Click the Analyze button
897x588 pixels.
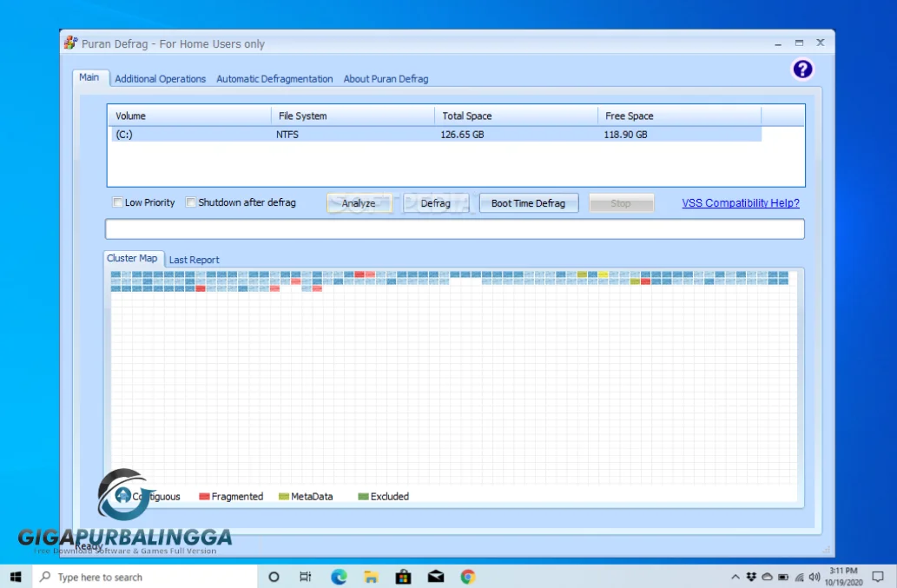tap(359, 202)
